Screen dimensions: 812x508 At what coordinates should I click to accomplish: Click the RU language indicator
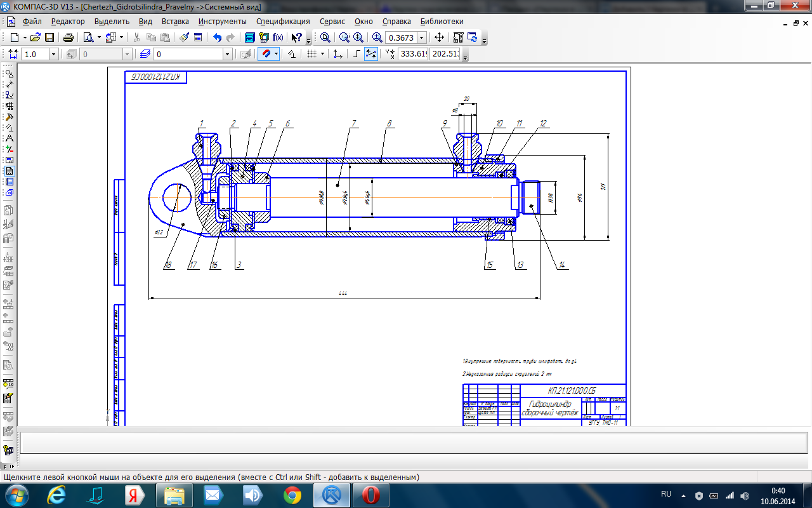click(666, 494)
